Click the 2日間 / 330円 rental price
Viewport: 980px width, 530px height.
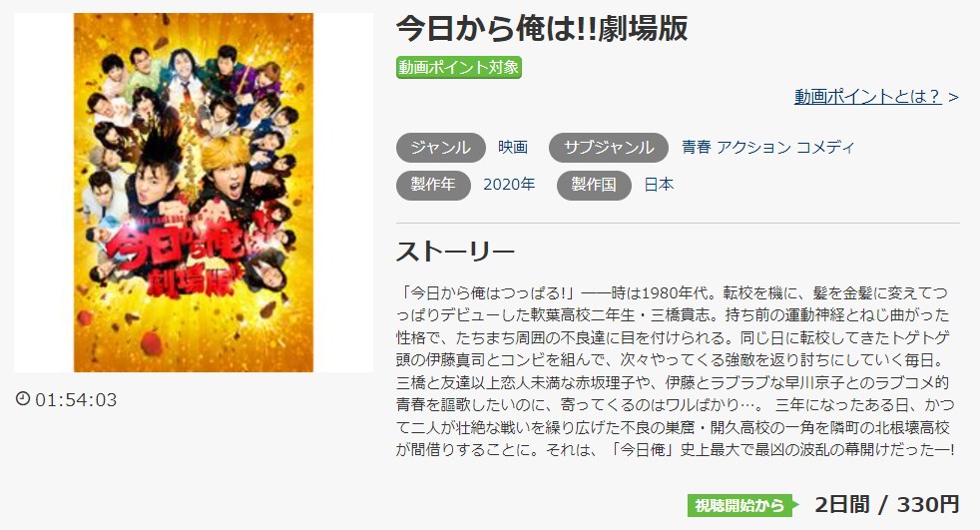tap(887, 504)
